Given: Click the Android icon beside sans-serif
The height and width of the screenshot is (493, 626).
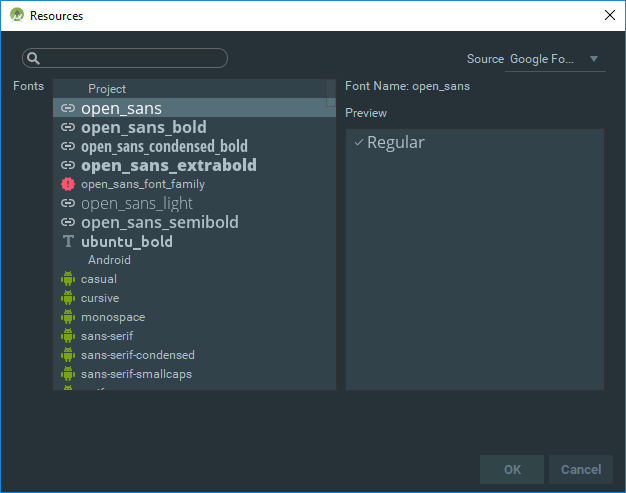Looking at the screenshot, I should click(x=68, y=336).
